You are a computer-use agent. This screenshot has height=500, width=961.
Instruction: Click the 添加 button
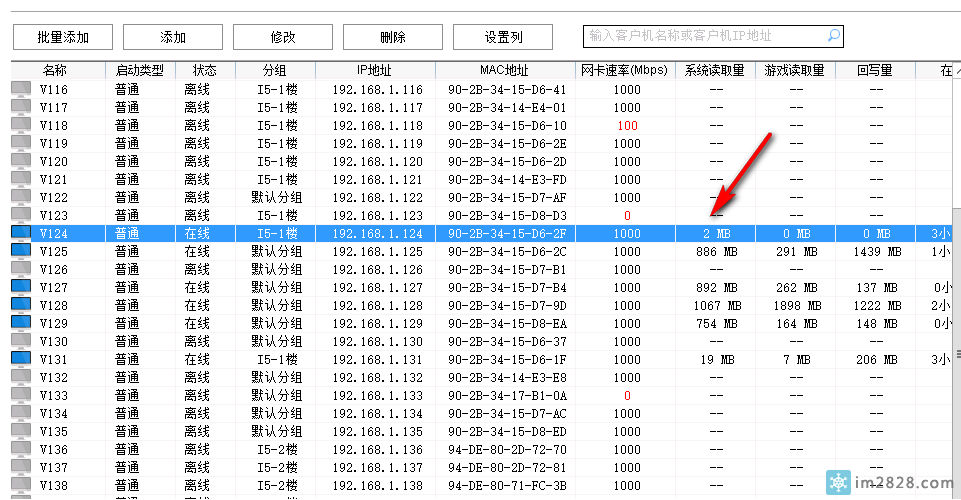[173, 37]
